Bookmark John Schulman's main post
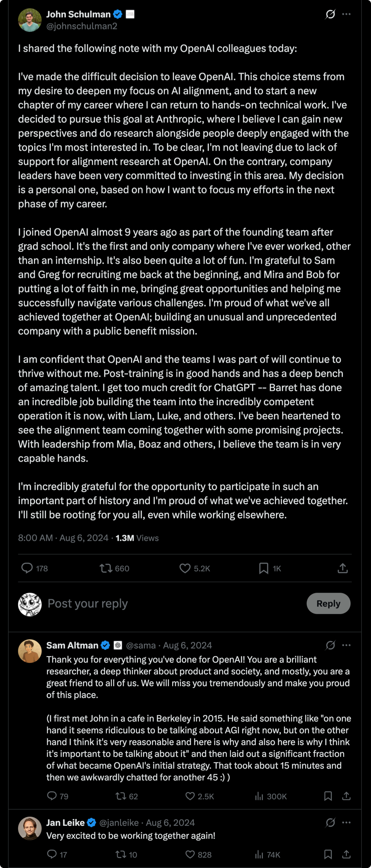The height and width of the screenshot is (868, 371). click(263, 568)
